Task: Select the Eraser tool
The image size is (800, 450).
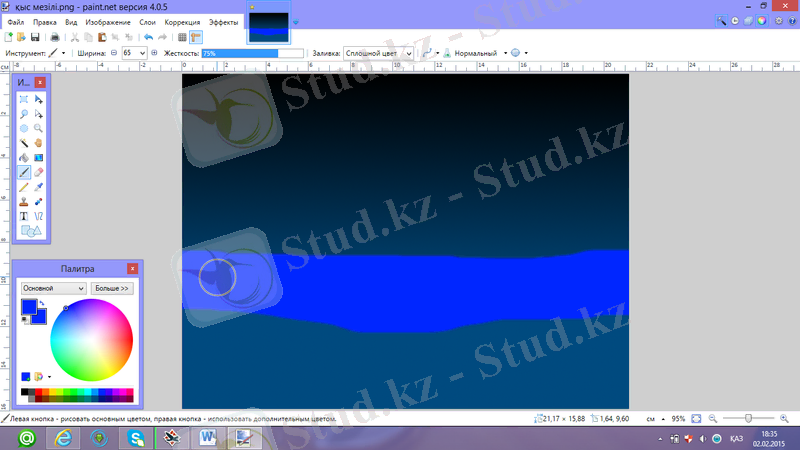Action: [39, 171]
